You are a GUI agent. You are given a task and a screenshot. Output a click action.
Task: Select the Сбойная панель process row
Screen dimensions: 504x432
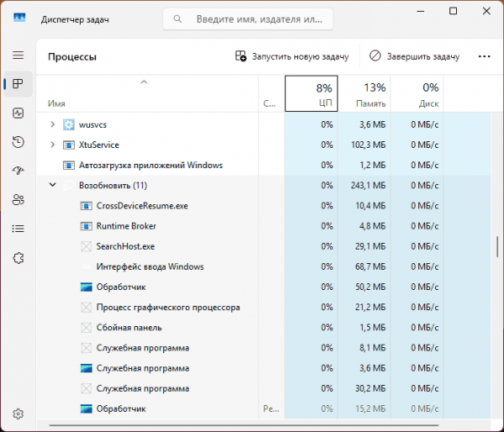pyautogui.click(x=264, y=328)
